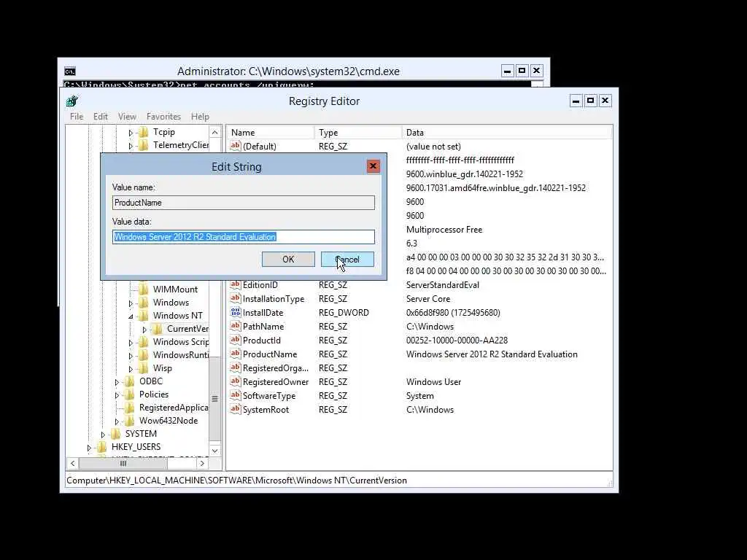Image resolution: width=747 pixels, height=560 pixels.
Task: Click the EditionID string value icon
Action: 236,285
